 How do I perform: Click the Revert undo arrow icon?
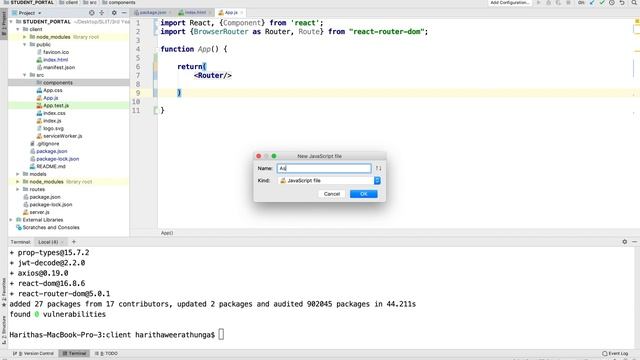(x=622, y=3)
